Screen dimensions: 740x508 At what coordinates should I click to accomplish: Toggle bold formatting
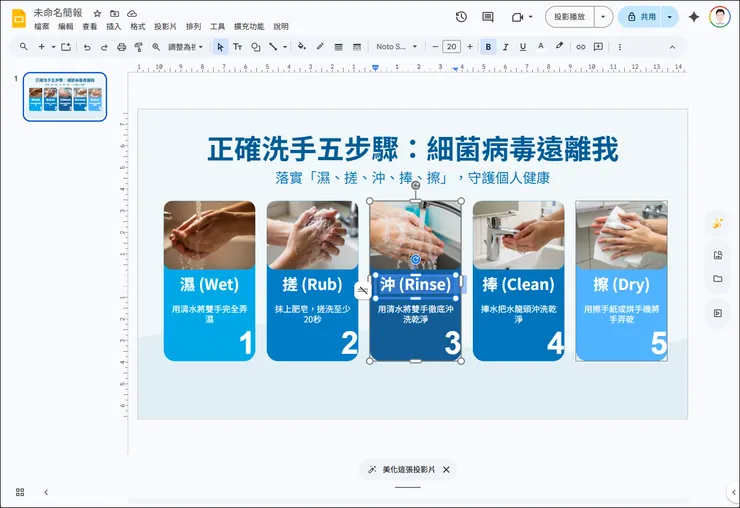click(488, 47)
